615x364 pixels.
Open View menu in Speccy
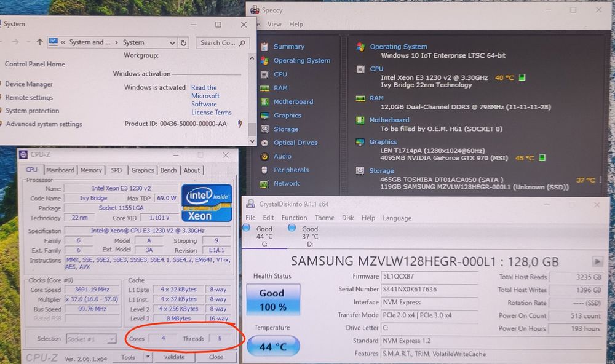(x=274, y=25)
